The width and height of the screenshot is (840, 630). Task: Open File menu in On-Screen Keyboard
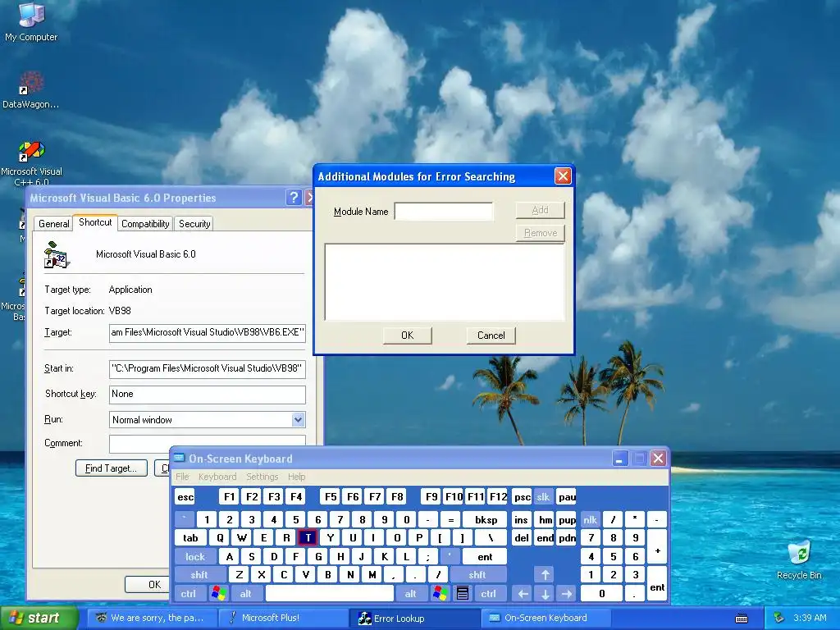pyautogui.click(x=182, y=477)
